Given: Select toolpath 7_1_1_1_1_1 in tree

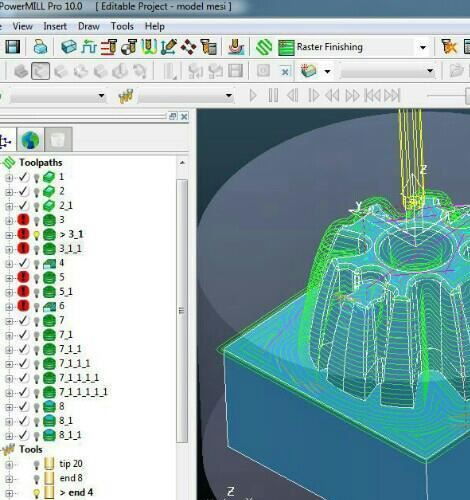Looking at the screenshot, I should point(83,392).
